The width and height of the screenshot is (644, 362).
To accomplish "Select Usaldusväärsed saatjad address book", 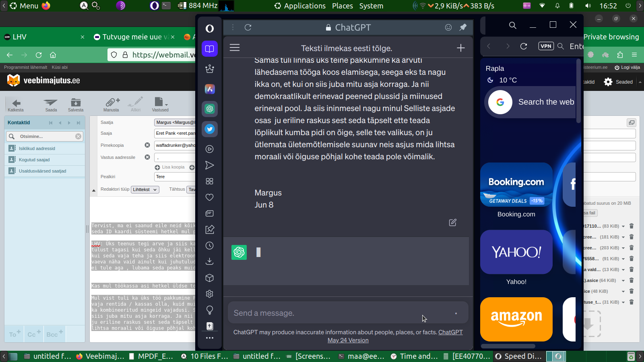I will tap(45, 171).
